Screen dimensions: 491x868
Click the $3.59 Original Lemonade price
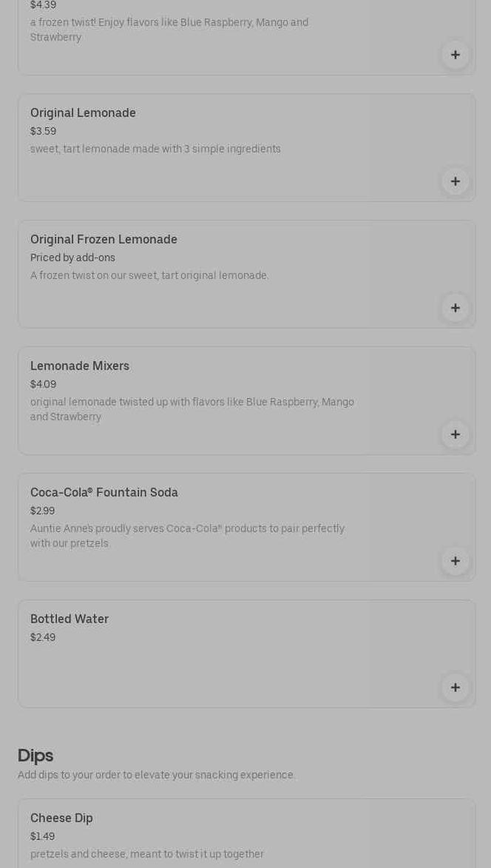[x=43, y=132]
